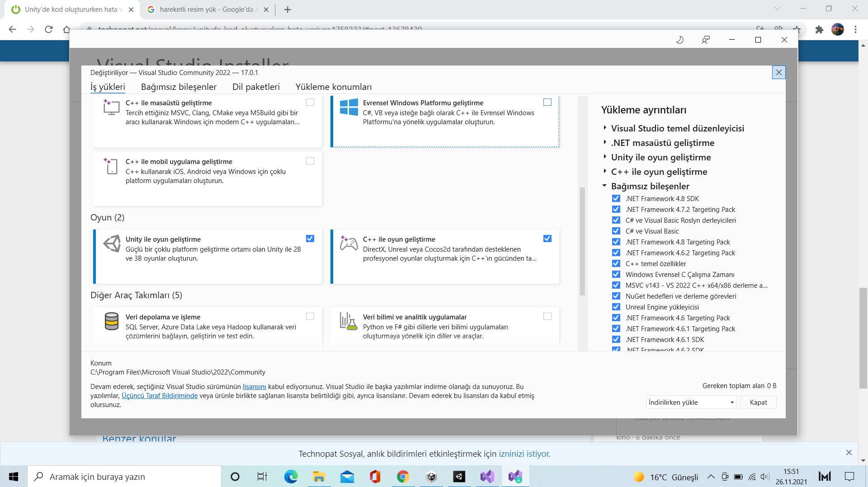This screenshot has width=868, height=487.
Task: Expand Unity ile oyun geliştirme details
Action: click(604, 157)
